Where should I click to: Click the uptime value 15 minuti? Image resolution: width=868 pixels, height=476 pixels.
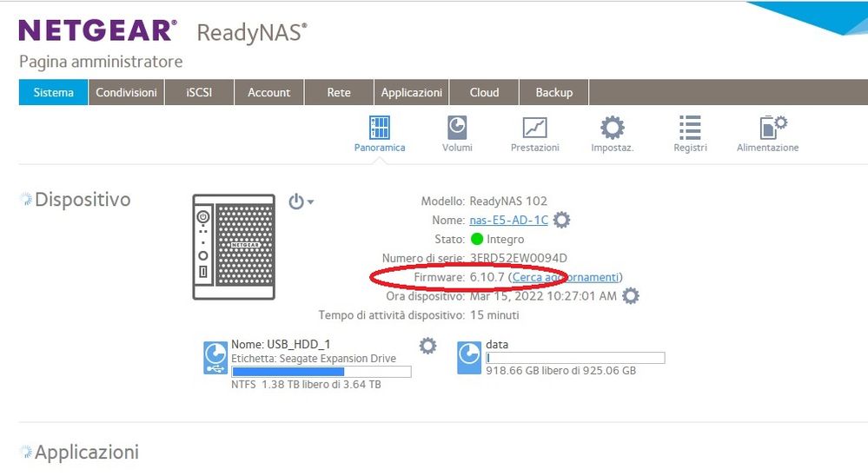(x=494, y=315)
